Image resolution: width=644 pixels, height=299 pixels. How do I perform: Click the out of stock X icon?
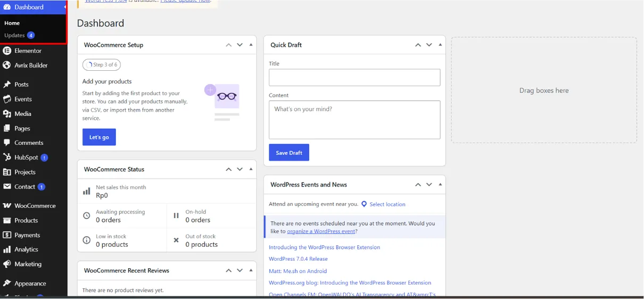coord(176,240)
